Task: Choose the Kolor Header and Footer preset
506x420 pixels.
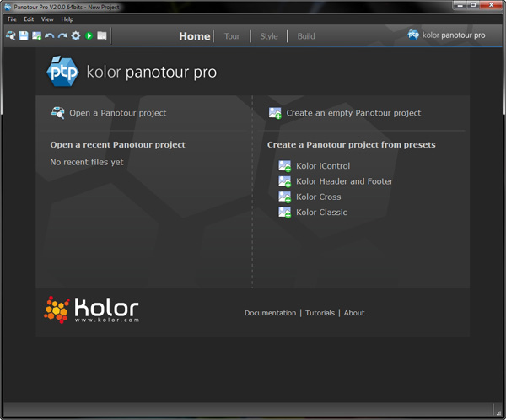Action: [344, 181]
